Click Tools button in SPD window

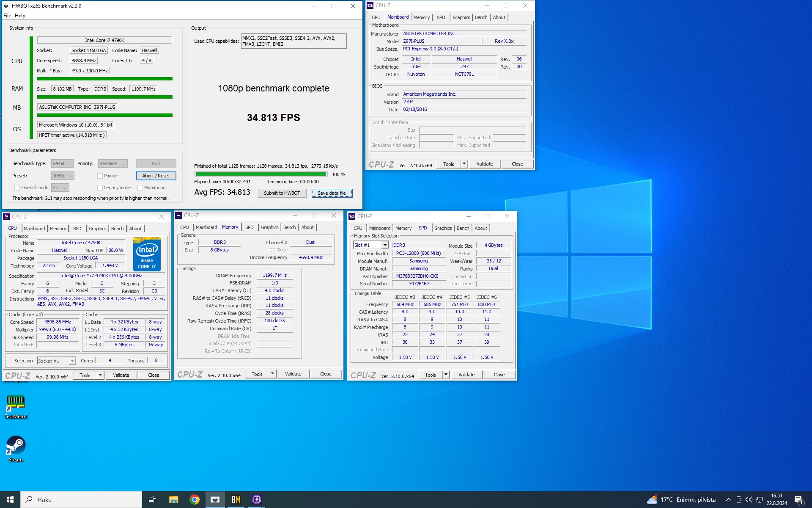click(x=431, y=375)
